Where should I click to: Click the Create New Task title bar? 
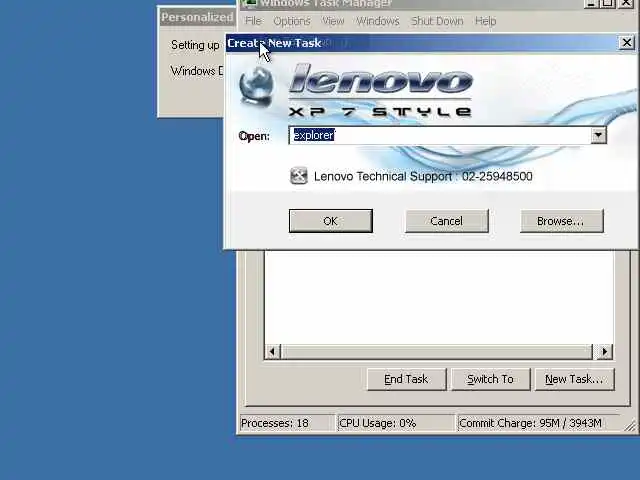[422, 42]
